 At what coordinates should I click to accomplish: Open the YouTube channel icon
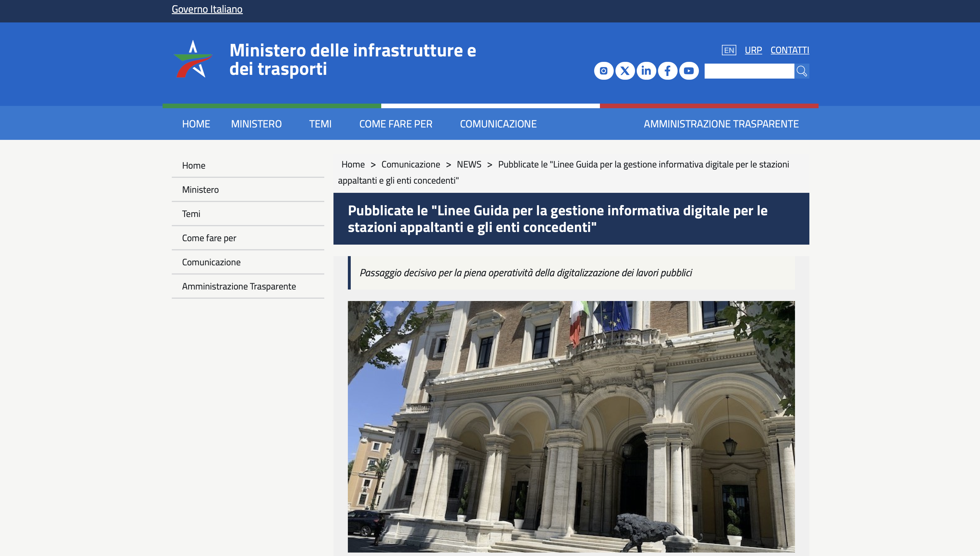point(689,71)
